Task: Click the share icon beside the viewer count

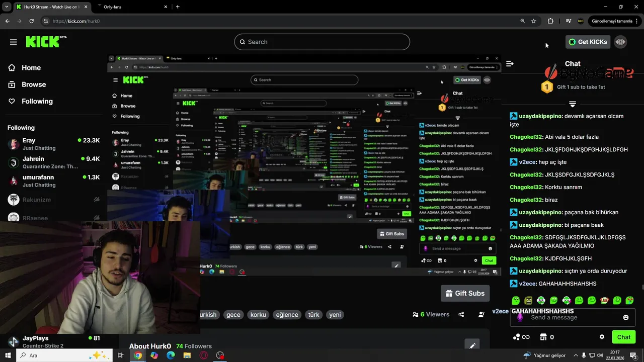Action: pos(461,315)
